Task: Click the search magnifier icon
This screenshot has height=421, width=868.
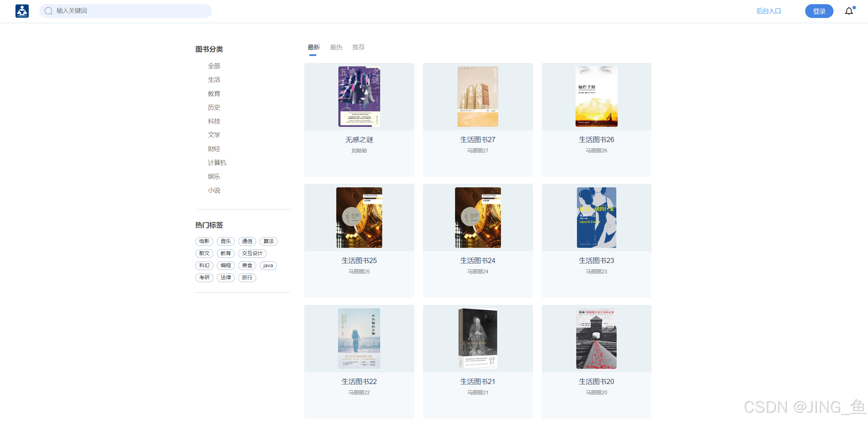Action: coord(49,11)
